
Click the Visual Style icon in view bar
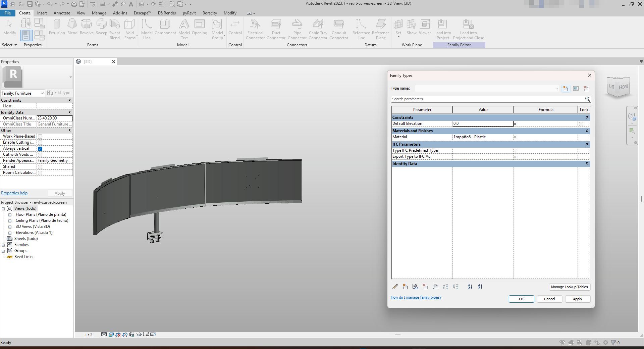click(111, 335)
